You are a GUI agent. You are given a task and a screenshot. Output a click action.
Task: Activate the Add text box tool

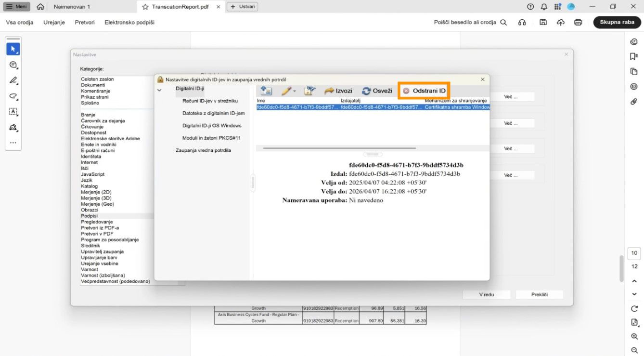coord(13,112)
